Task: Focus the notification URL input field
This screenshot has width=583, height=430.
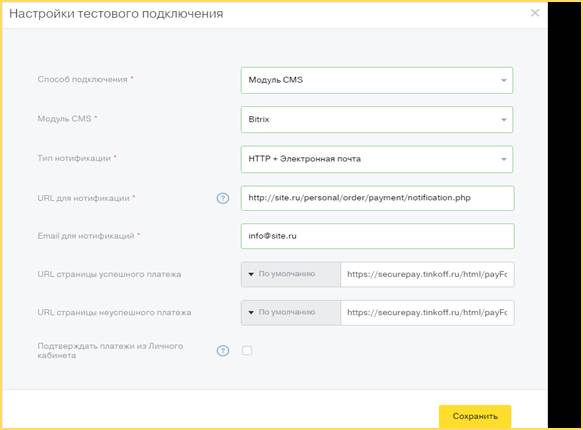Action: click(x=377, y=198)
